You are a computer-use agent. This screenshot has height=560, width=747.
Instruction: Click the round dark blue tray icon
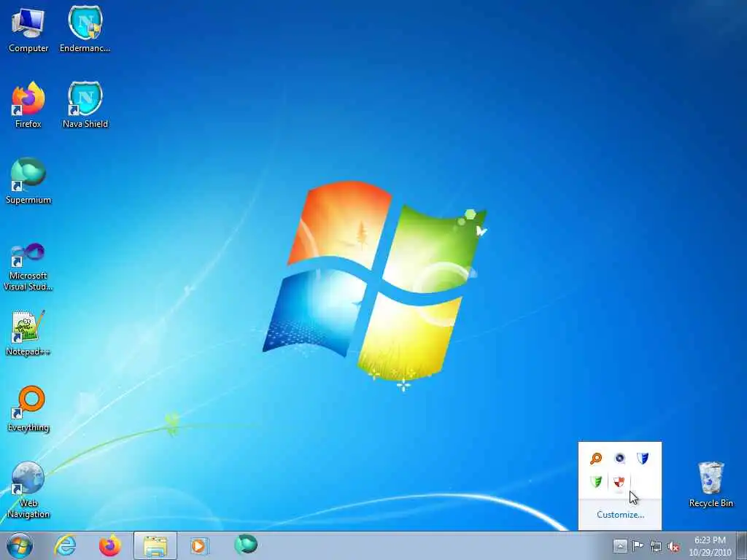[619, 458]
